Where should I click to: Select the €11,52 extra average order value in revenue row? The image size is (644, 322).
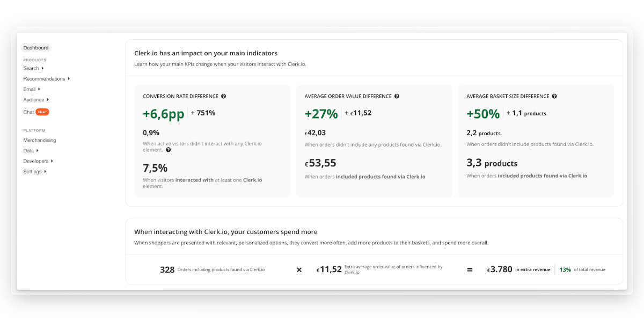(x=329, y=269)
